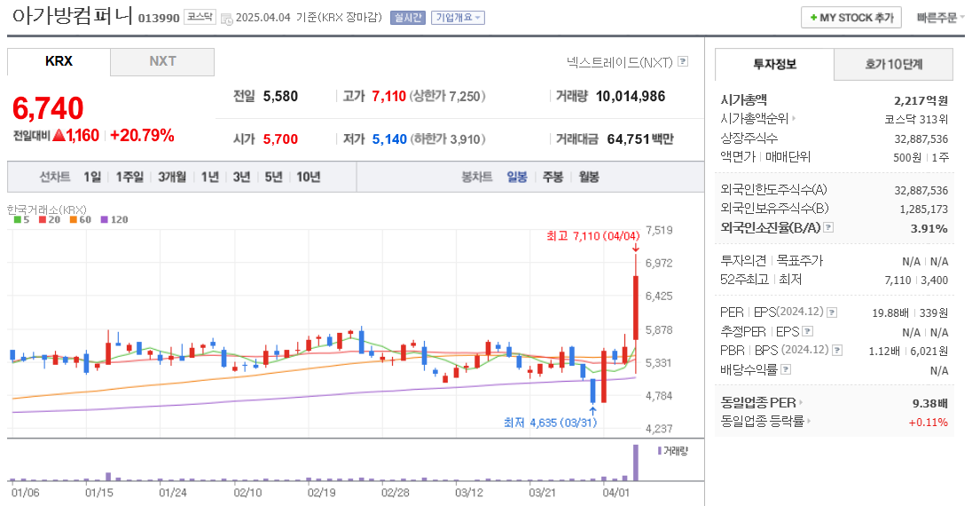Show the 1주일 line chart

coord(129,177)
